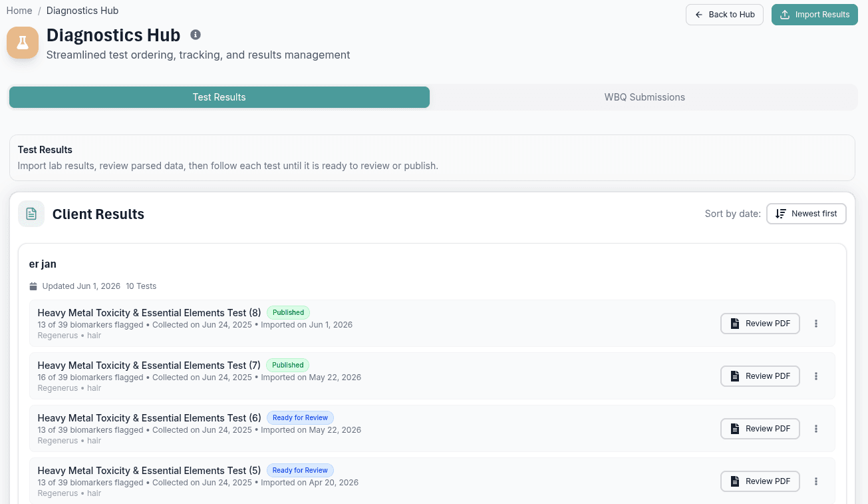Click the 'Sort by date:' label
The height and width of the screenshot is (504, 868).
pos(733,214)
